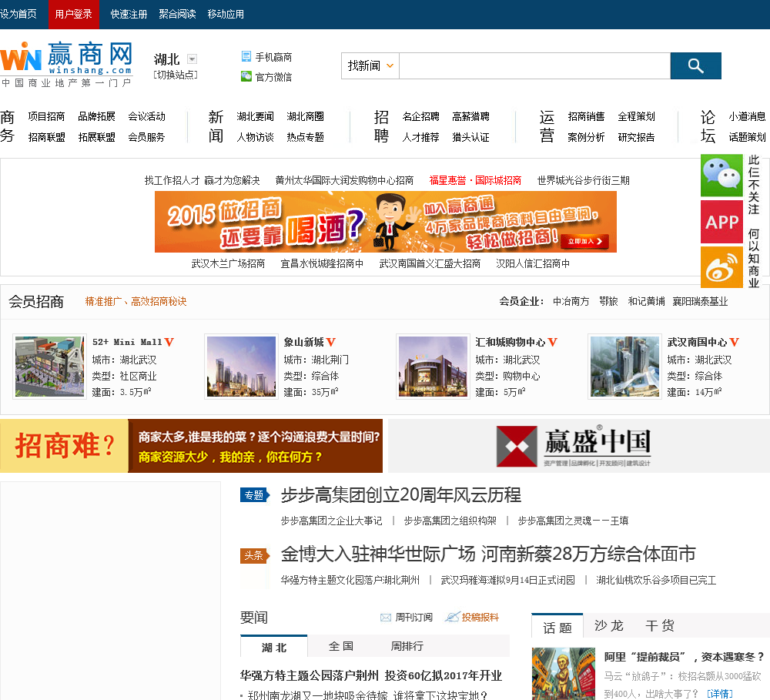Open 人物访谈 navigation link
The width and height of the screenshot is (770, 700).
pyautogui.click(x=256, y=137)
